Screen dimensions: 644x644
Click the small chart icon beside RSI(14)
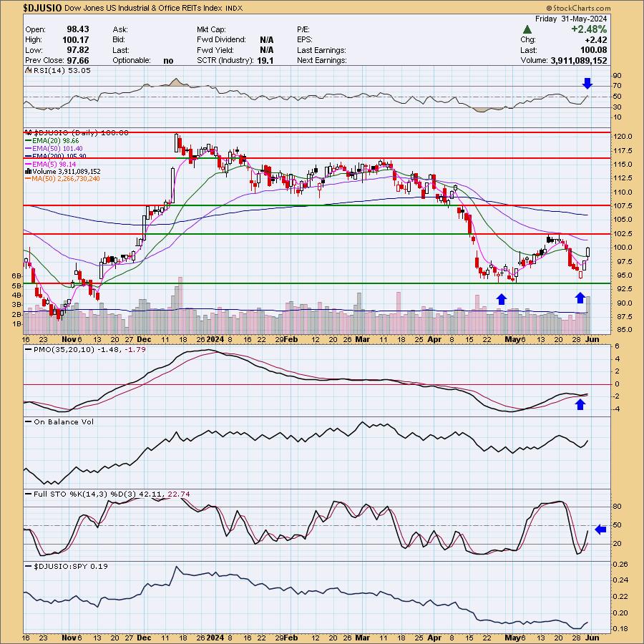[29, 70]
